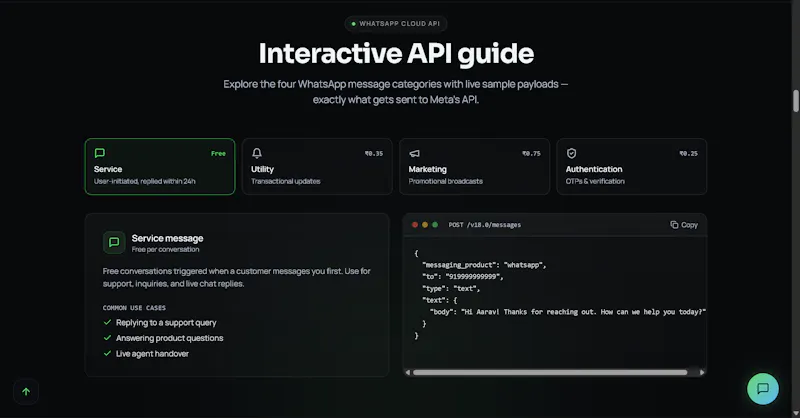Click the WHATSAPP CLOUD API badge
Image resolution: width=800 pixels, height=418 pixels.
tap(396, 23)
